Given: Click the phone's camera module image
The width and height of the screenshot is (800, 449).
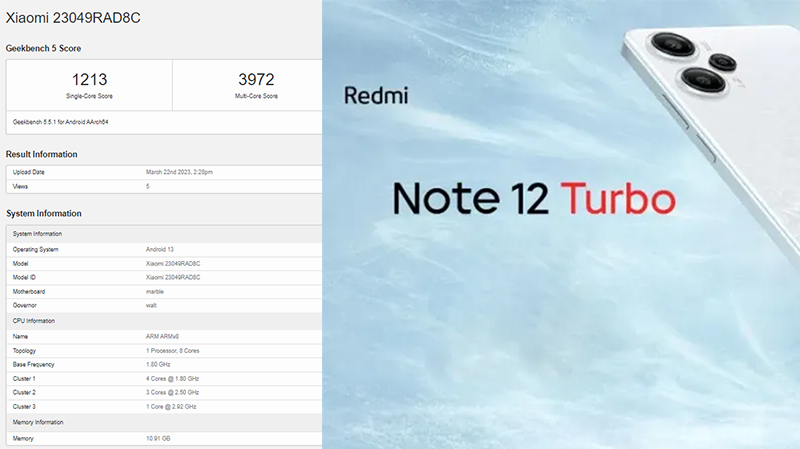Looking at the screenshot, I should pos(693,63).
